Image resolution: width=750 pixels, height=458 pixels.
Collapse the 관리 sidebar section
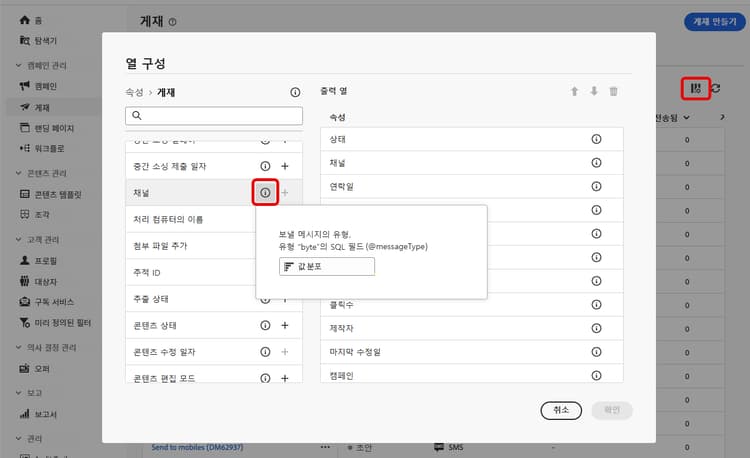[x=19, y=438]
